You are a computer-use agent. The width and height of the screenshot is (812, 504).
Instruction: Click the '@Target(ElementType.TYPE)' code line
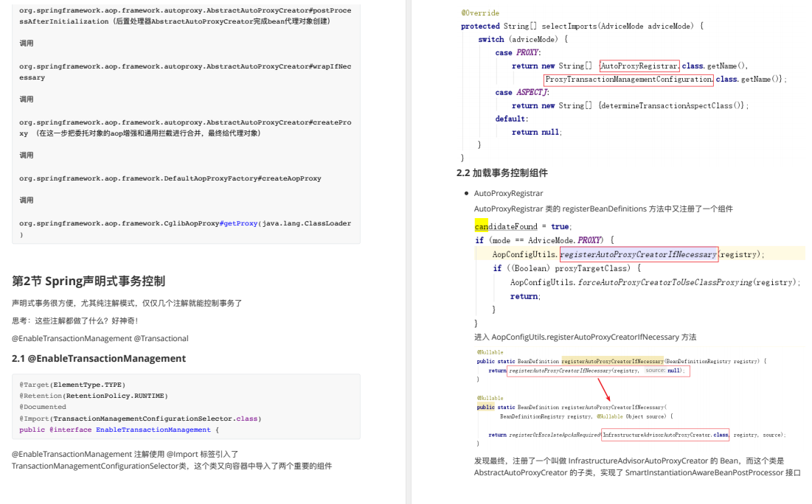[x=72, y=385]
